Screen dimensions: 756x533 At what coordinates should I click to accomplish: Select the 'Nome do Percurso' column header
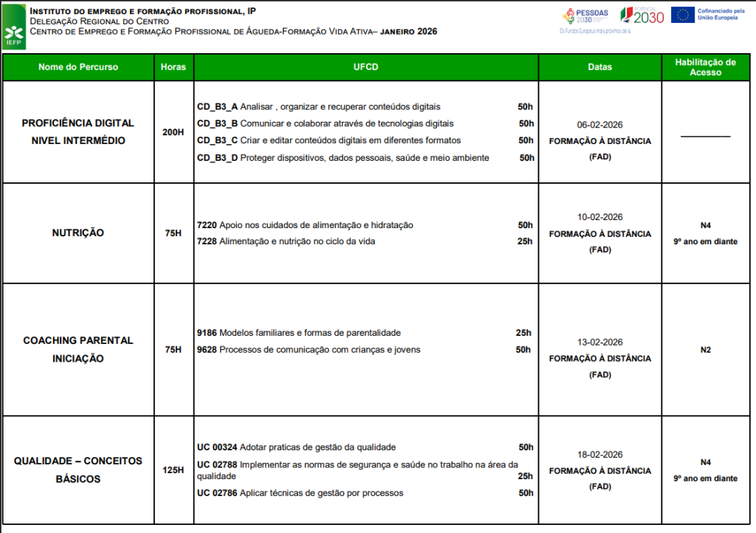click(x=78, y=67)
